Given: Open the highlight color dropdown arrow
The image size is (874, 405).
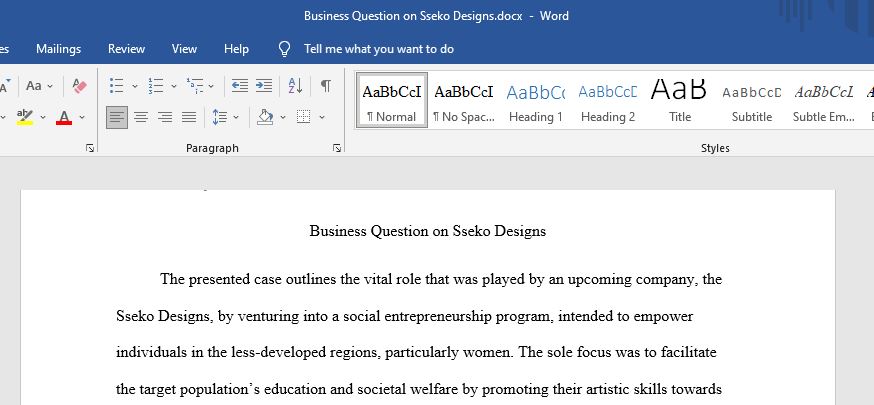Looking at the screenshot, I should (43, 118).
